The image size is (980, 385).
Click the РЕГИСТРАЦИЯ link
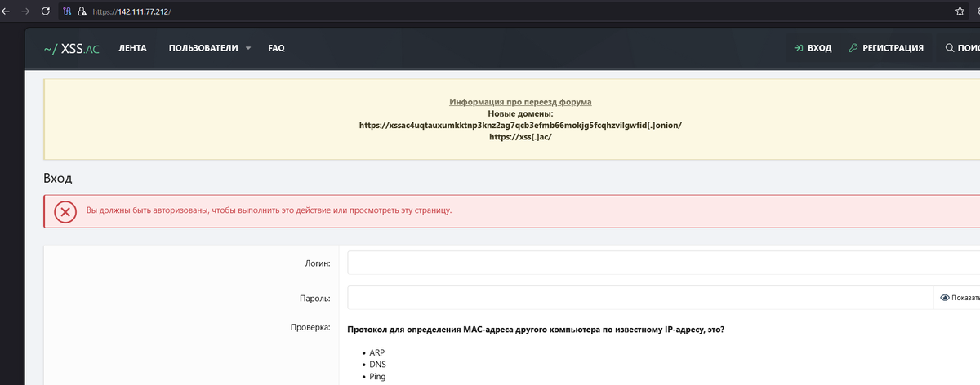886,48
